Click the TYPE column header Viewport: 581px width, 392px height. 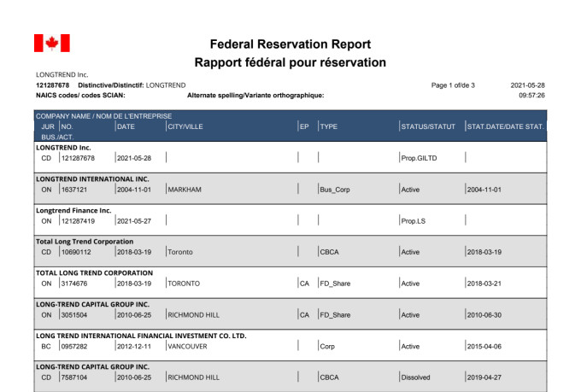point(329,126)
